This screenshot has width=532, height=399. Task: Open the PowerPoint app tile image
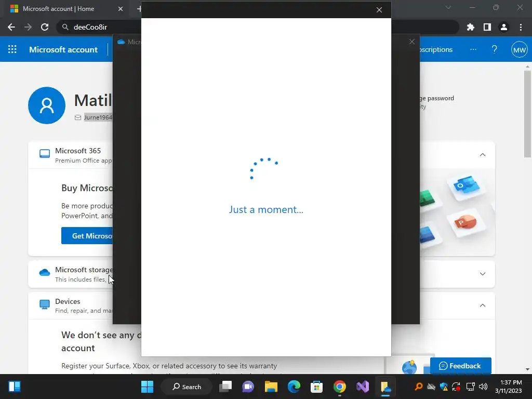click(467, 223)
